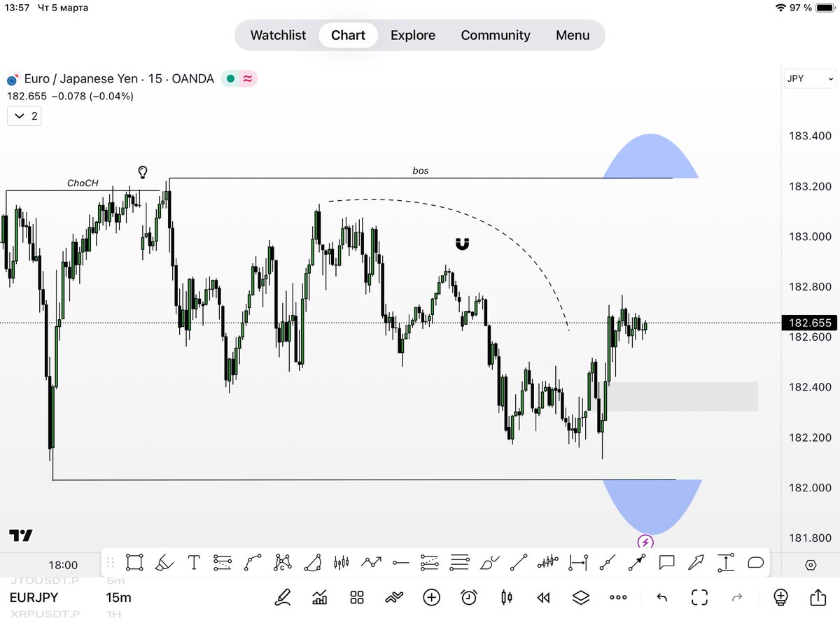Change the 15m timeframe selector
This screenshot has height=630, width=840.
coord(118,598)
